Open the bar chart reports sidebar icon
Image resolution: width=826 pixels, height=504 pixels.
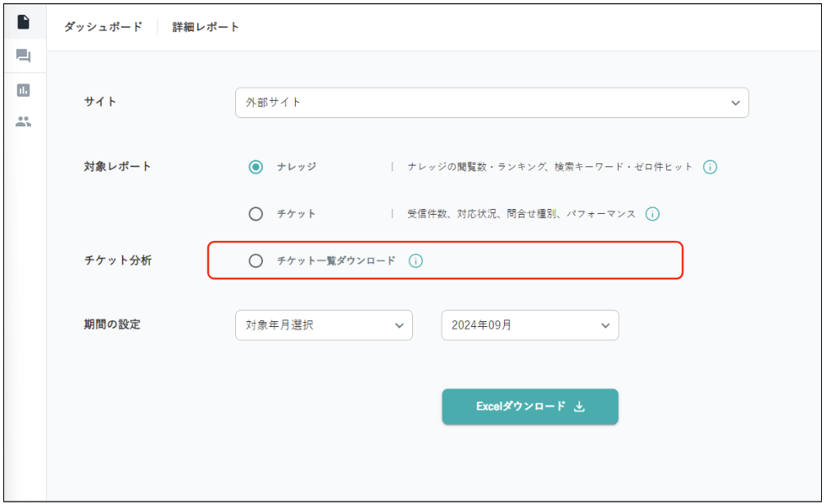click(x=23, y=90)
